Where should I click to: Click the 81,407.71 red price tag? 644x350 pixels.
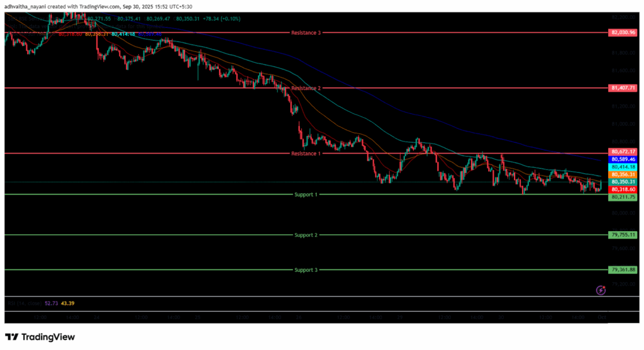(x=623, y=88)
